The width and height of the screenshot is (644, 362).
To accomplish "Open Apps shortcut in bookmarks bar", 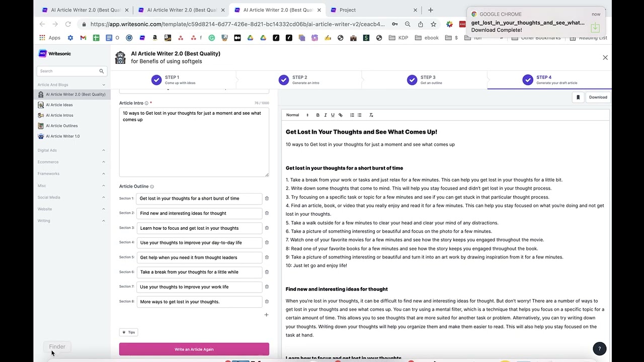I will coord(50,38).
